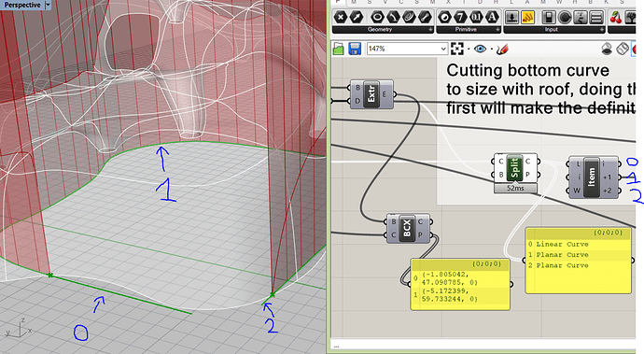Screen dimensions: 644x354
Task: Click the 'Cutting bottom curve' scribble text
Action: (527, 70)
